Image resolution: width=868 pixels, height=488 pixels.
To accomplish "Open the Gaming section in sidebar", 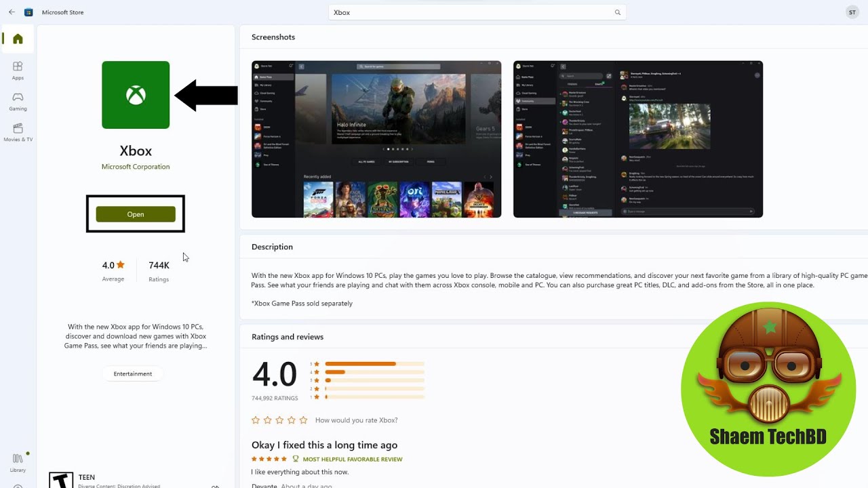I will (x=18, y=102).
